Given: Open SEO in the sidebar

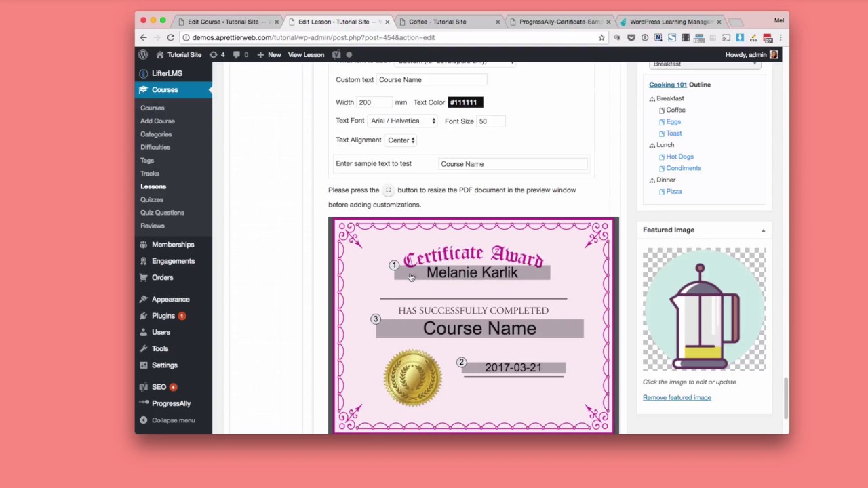Looking at the screenshot, I should point(159,387).
